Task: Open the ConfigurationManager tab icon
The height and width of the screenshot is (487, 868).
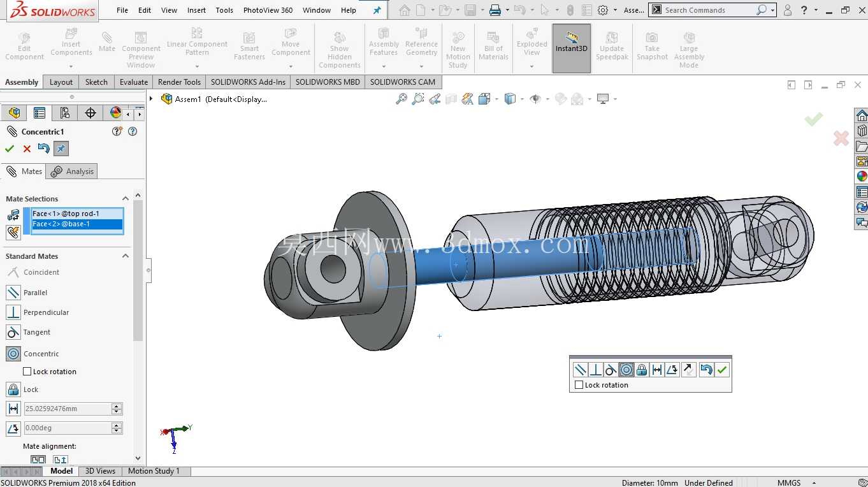Action: pos(64,113)
